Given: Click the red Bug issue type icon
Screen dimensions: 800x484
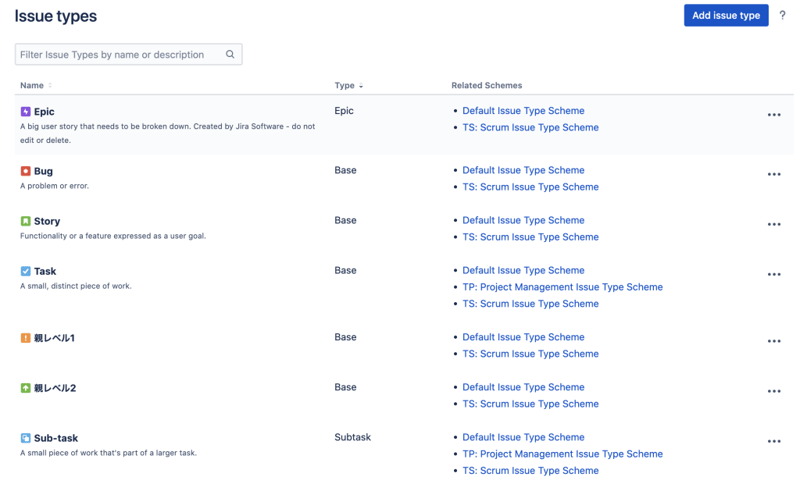Looking at the screenshot, I should 26,171.
